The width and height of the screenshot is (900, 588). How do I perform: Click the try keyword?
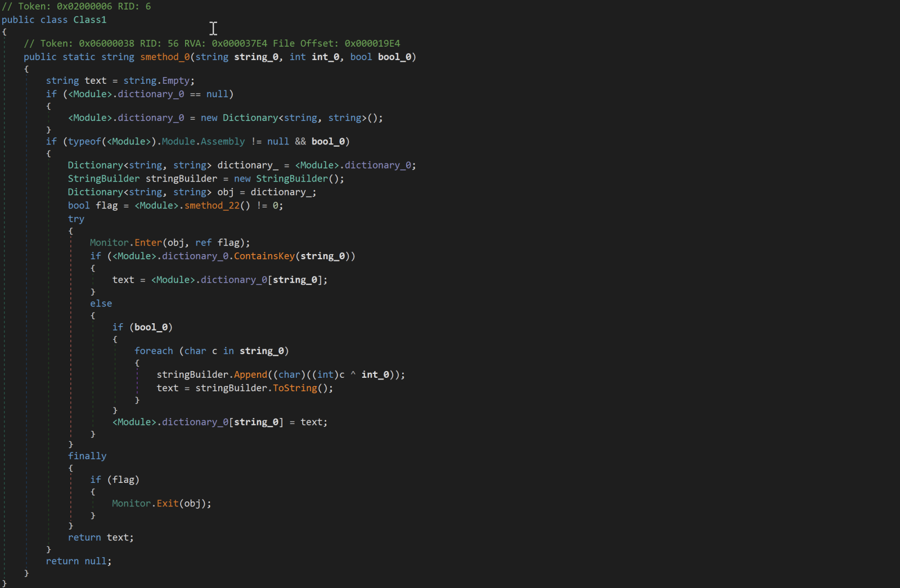coord(76,219)
